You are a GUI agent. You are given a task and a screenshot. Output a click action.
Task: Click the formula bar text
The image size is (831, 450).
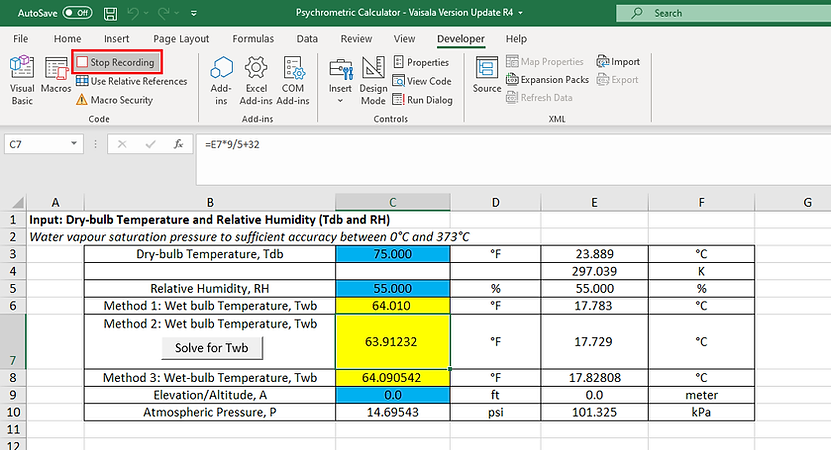point(232,144)
